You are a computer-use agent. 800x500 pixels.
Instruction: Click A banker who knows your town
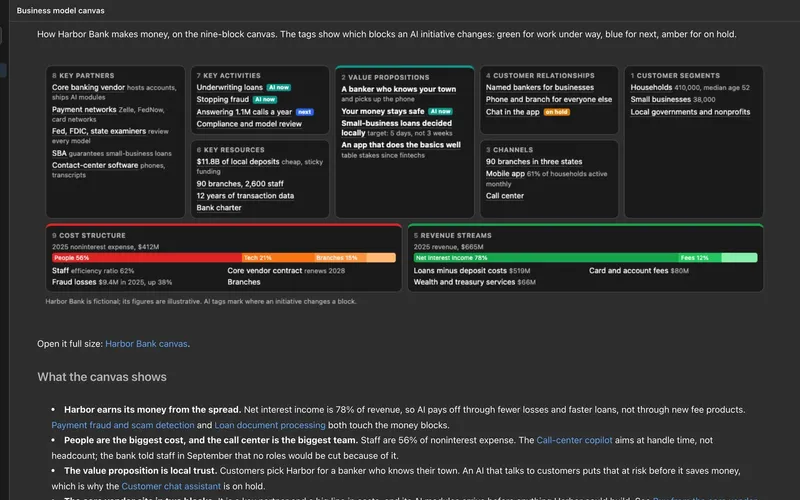coord(398,89)
